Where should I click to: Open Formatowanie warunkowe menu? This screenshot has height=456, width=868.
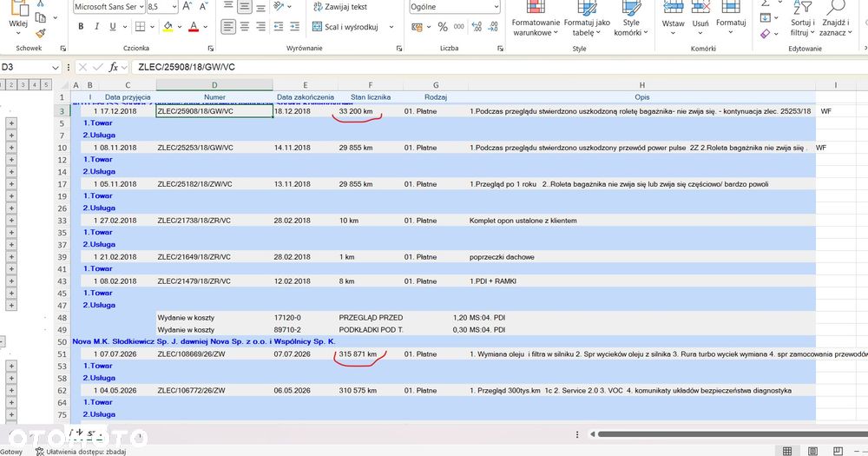[535, 19]
